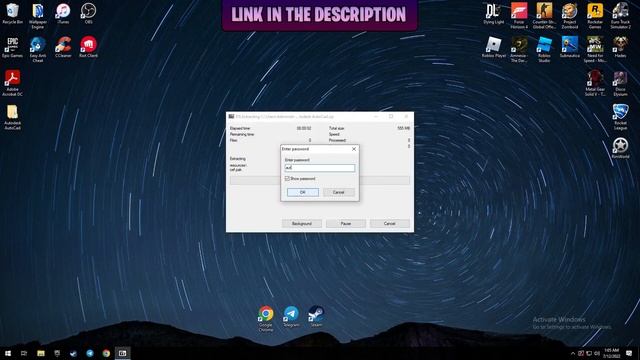Screen dimensions: 640x360
Task: Launch Wallpaper Engine from desktop
Action: point(38,16)
